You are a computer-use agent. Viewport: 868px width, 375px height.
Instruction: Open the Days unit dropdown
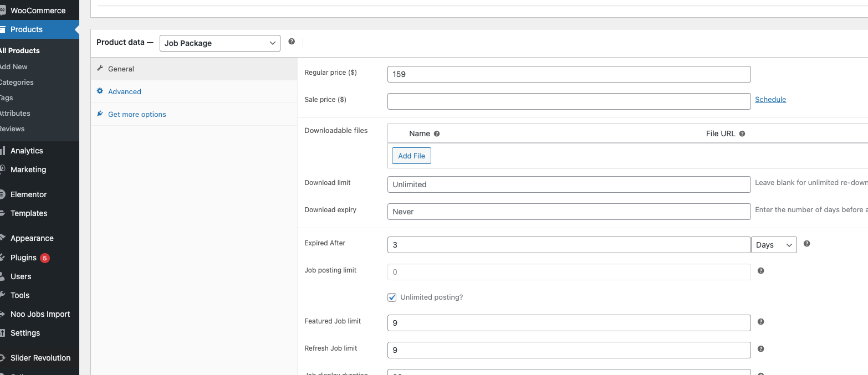[774, 245]
